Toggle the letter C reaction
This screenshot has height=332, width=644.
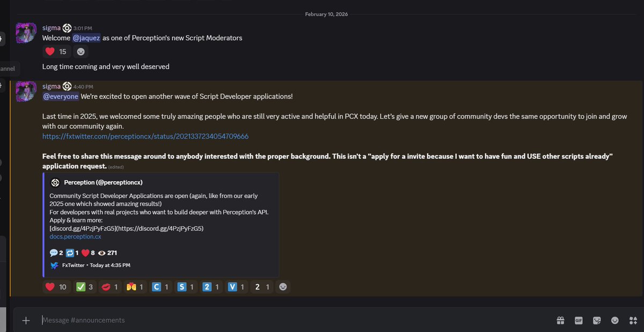[160, 287]
